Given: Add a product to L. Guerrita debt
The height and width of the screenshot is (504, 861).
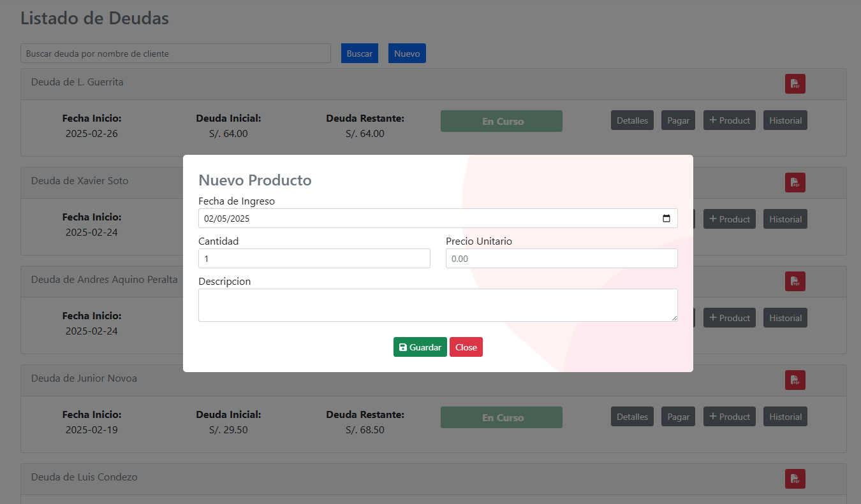Looking at the screenshot, I should point(730,120).
